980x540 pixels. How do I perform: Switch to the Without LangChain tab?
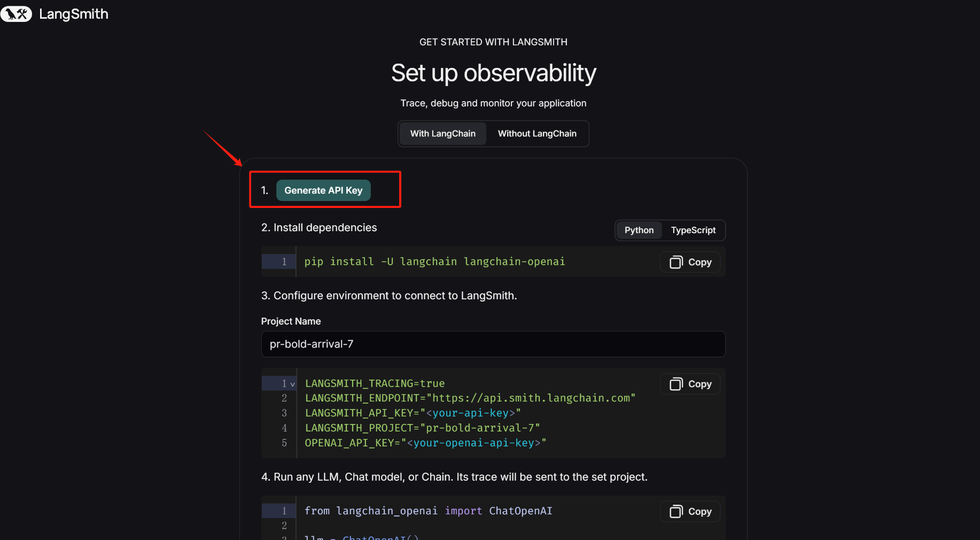[x=536, y=134]
